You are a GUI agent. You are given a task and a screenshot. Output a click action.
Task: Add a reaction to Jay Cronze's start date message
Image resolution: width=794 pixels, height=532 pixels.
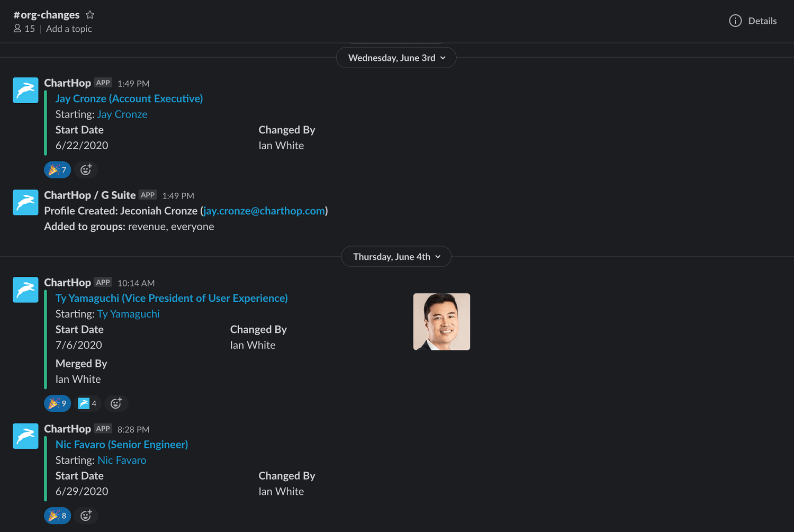pyautogui.click(x=86, y=169)
